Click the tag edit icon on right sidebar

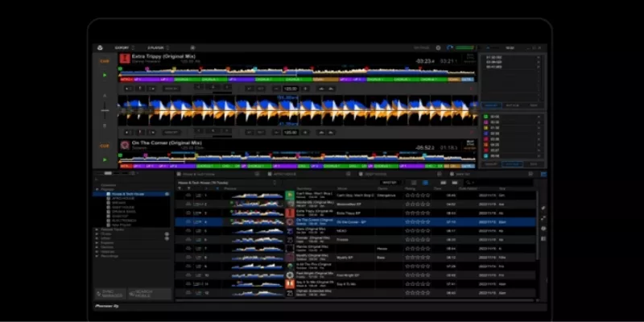click(x=543, y=208)
